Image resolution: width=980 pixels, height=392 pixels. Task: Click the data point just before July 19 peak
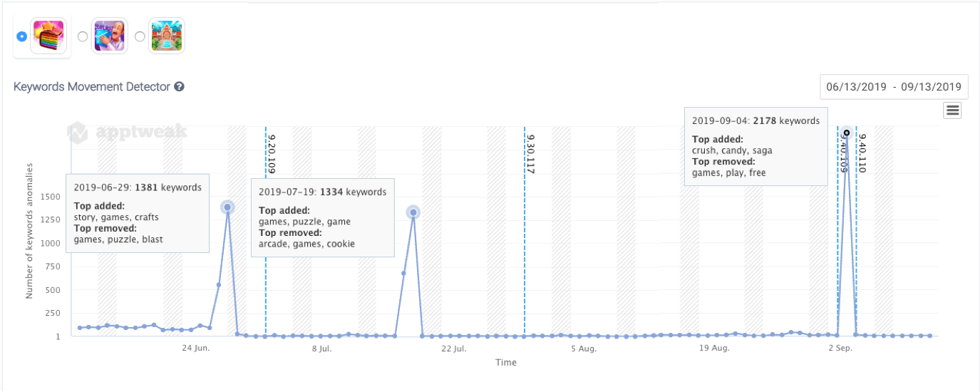pyautogui.click(x=403, y=273)
